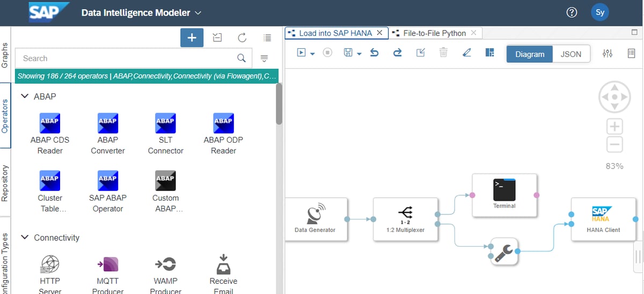Switch to the JSON view
This screenshot has width=644, height=294.
coord(571,54)
